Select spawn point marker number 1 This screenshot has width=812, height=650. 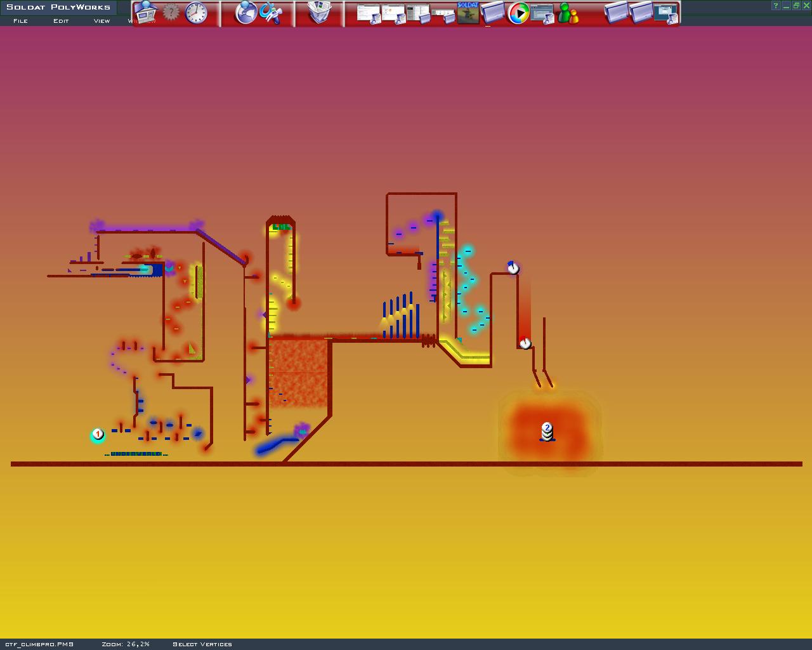[x=98, y=434]
